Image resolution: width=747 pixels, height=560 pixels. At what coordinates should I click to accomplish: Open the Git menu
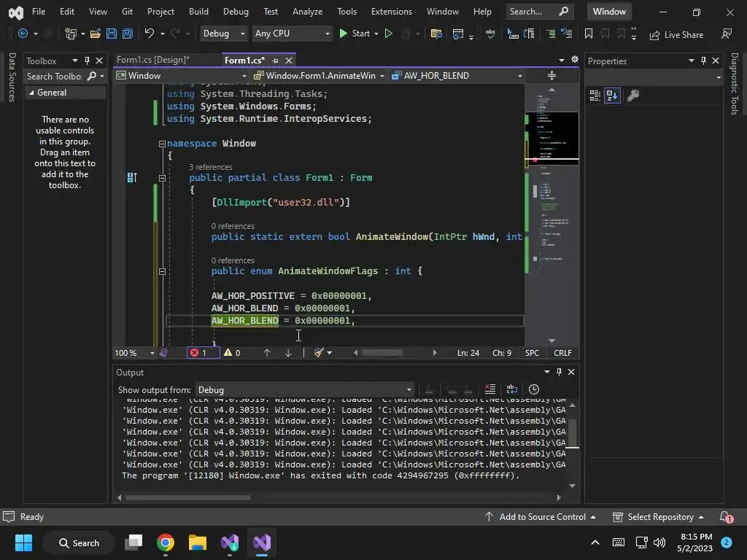(x=127, y=12)
